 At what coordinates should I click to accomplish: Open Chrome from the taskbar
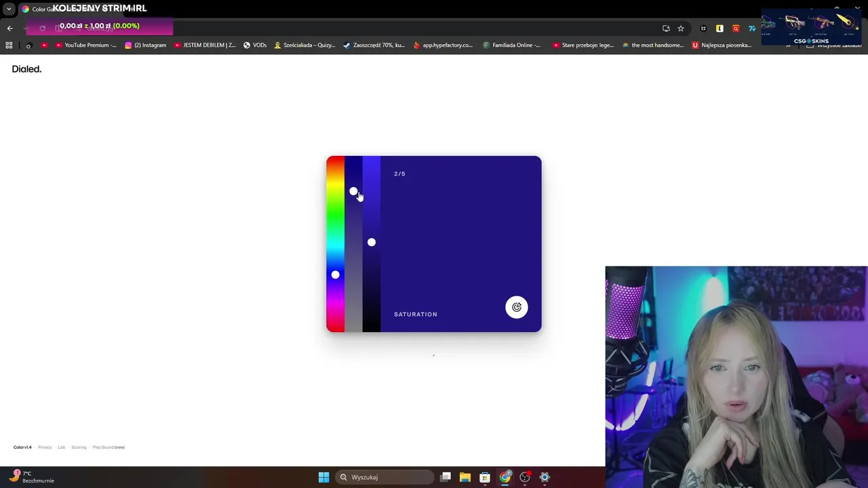pyautogui.click(x=505, y=477)
